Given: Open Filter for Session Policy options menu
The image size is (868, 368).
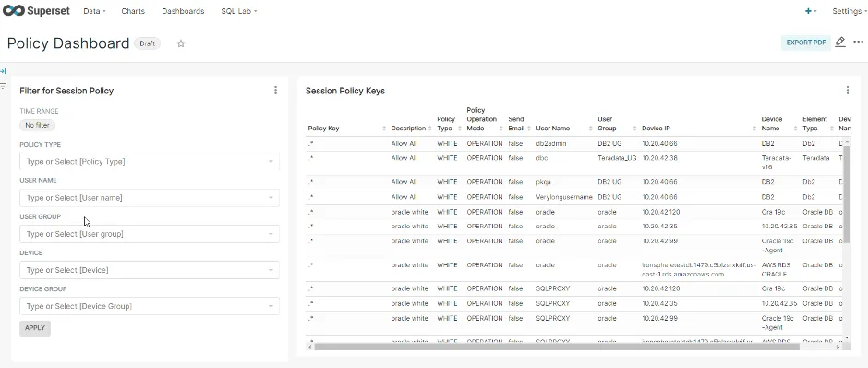Looking at the screenshot, I should click(276, 91).
